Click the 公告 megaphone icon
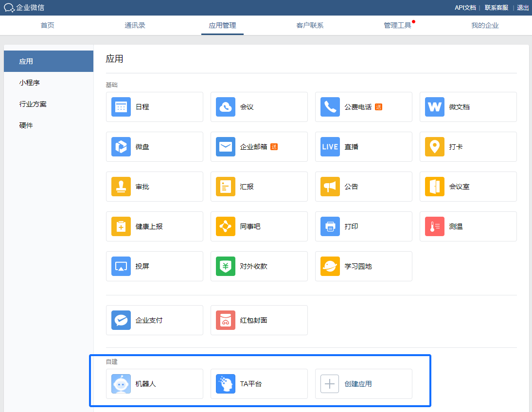532x412 pixels. [330, 187]
